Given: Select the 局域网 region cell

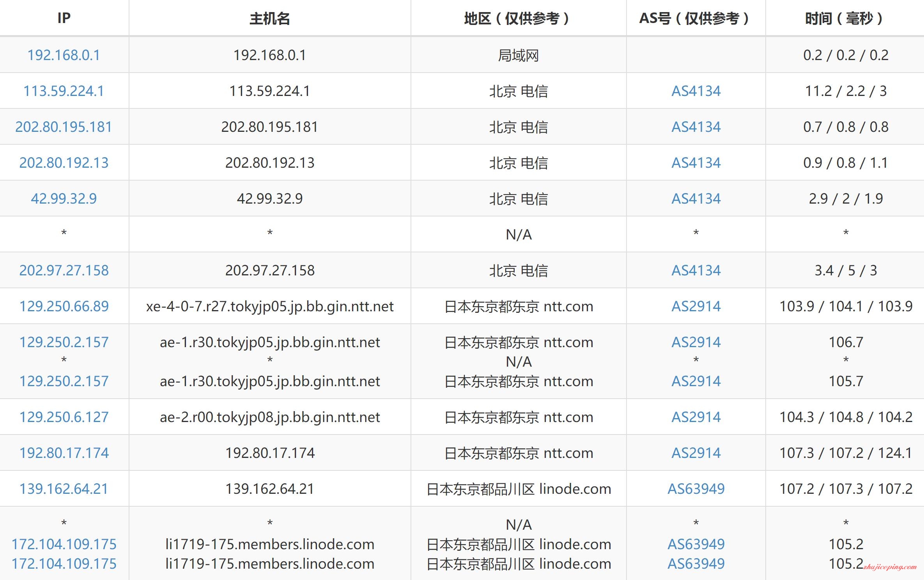Looking at the screenshot, I should point(518,55).
